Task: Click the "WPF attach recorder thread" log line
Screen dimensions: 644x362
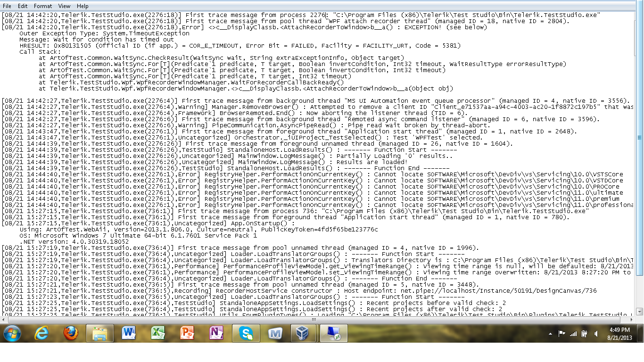Action: 285,21
